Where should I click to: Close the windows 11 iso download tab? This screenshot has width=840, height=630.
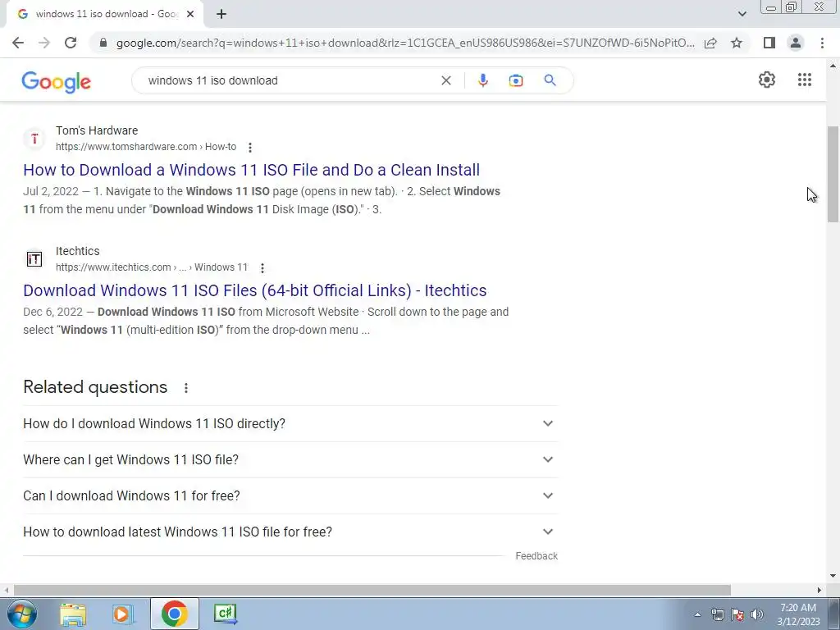pyautogui.click(x=190, y=14)
